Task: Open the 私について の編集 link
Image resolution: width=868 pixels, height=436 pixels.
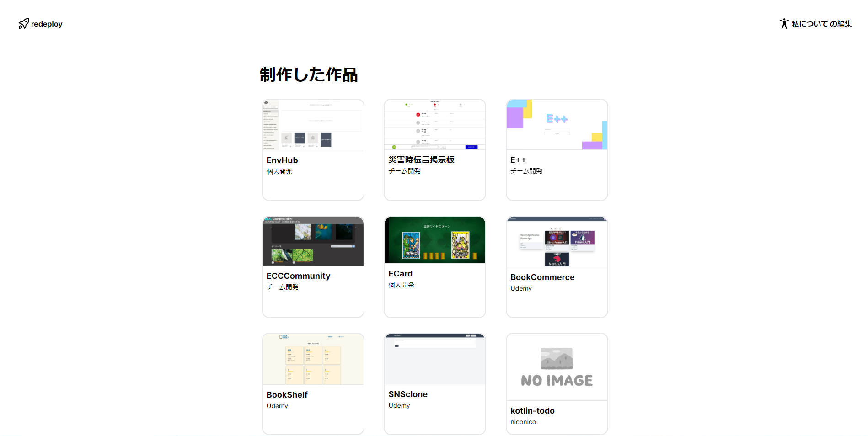Action: click(816, 24)
